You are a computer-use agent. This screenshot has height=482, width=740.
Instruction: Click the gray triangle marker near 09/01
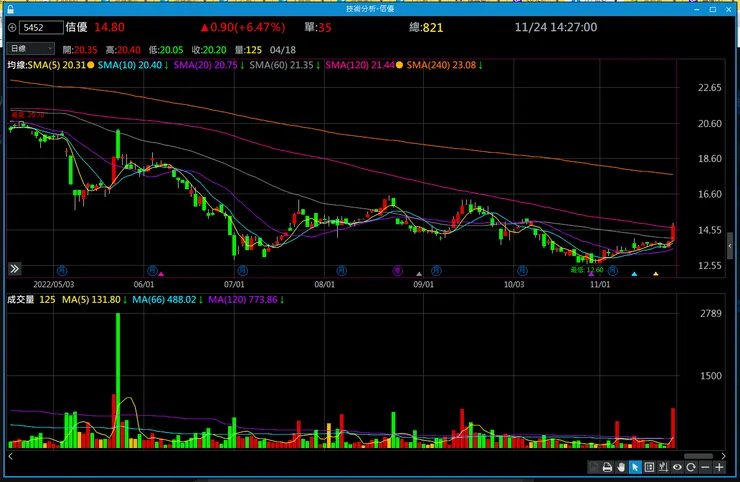pyautogui.click(x=419, y=274)
